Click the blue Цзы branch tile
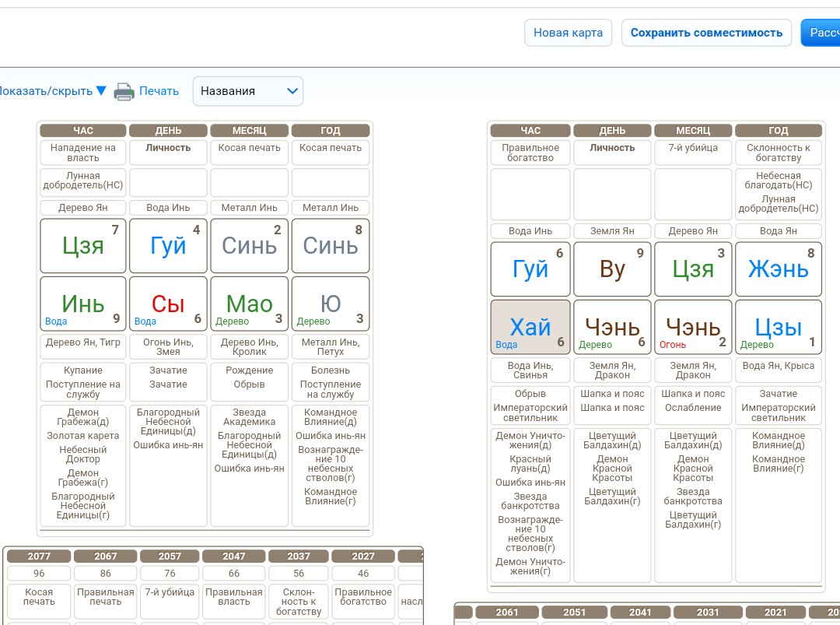Viewport: 840px width, 625px height. pyautogui.click(x=778, y=327)
